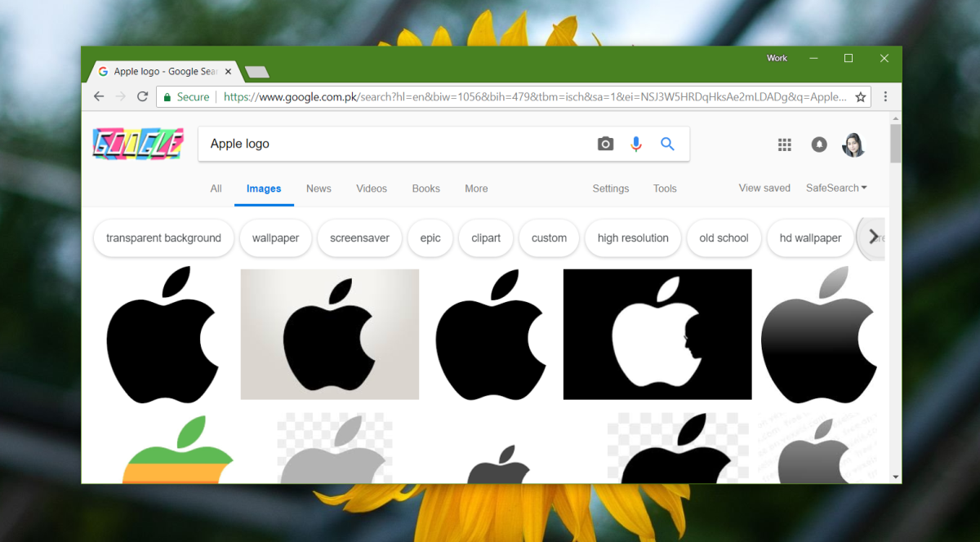
Task: Expand the More search categories
Action: 476,189
